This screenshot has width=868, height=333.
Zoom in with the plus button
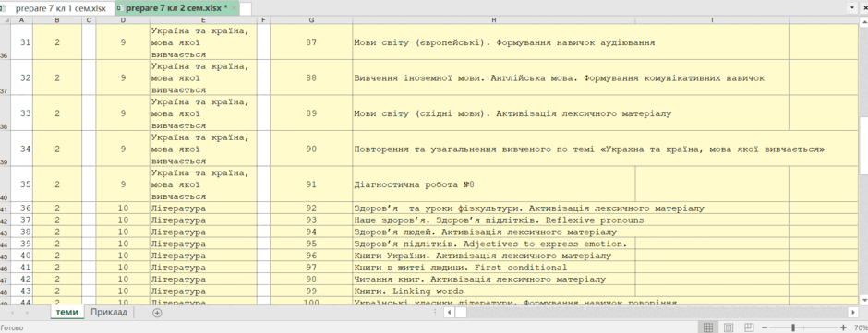click(x=844, y=327)
